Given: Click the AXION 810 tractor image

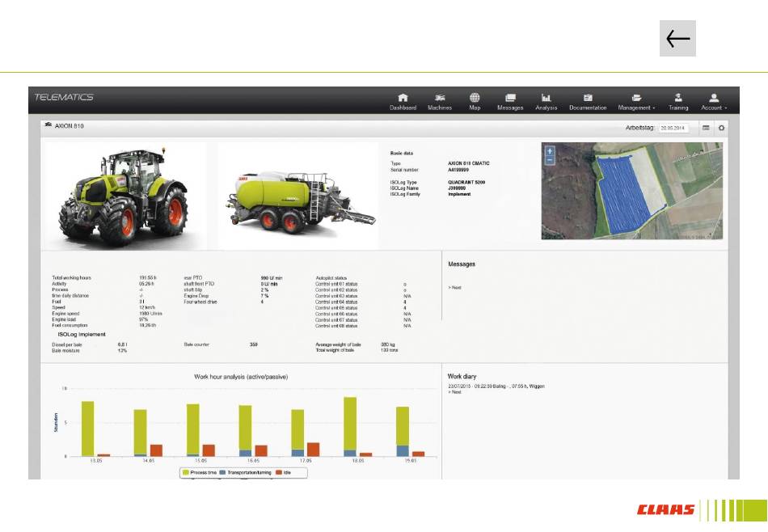Looking at the screenshot, I should point(124,197).
